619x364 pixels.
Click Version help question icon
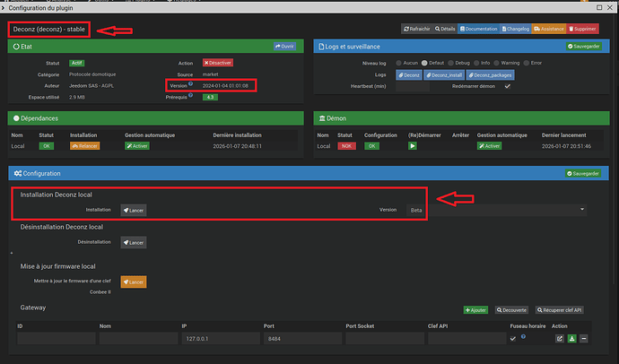(x=191, y=83)
